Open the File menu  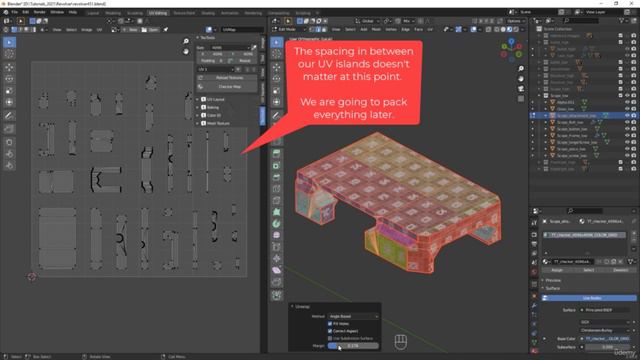pyautogui.click(x=14, y=13)
